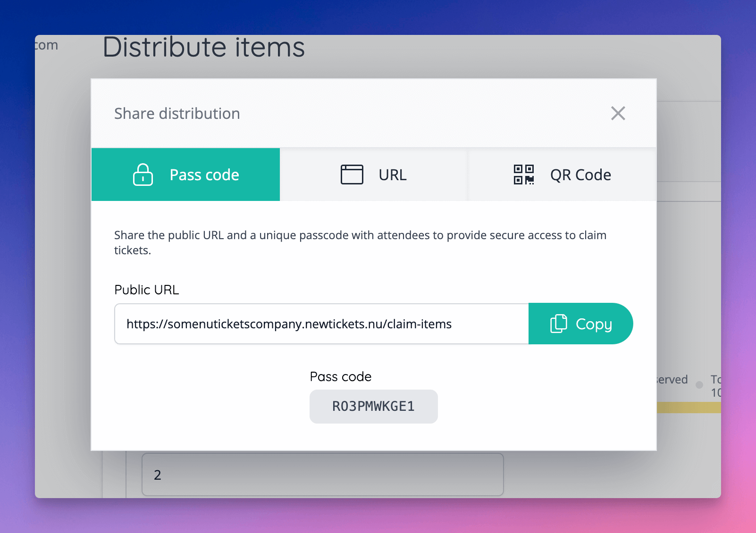Select the pass code R03PMWKGE1
This screenshot has height=533, width=756.
tap(373, 406)
